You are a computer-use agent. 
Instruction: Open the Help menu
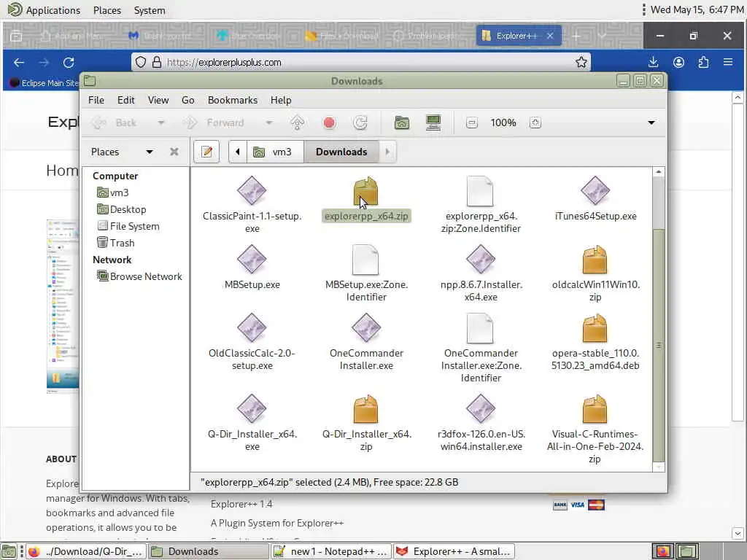(x=281, y=100)
